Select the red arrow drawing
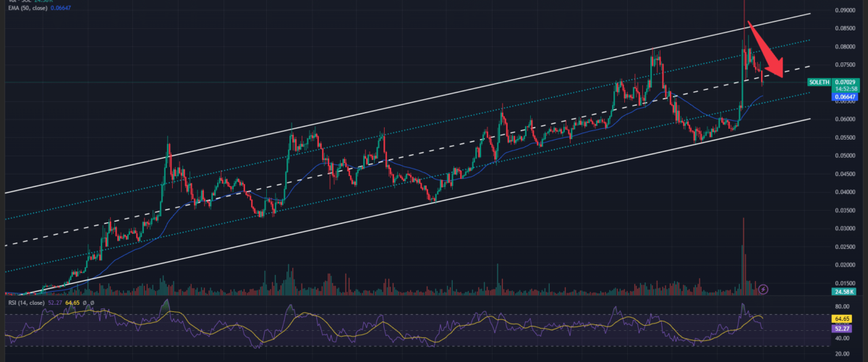Image resolution: width=868 pixels, height=362 pixels. click(764, 50)
